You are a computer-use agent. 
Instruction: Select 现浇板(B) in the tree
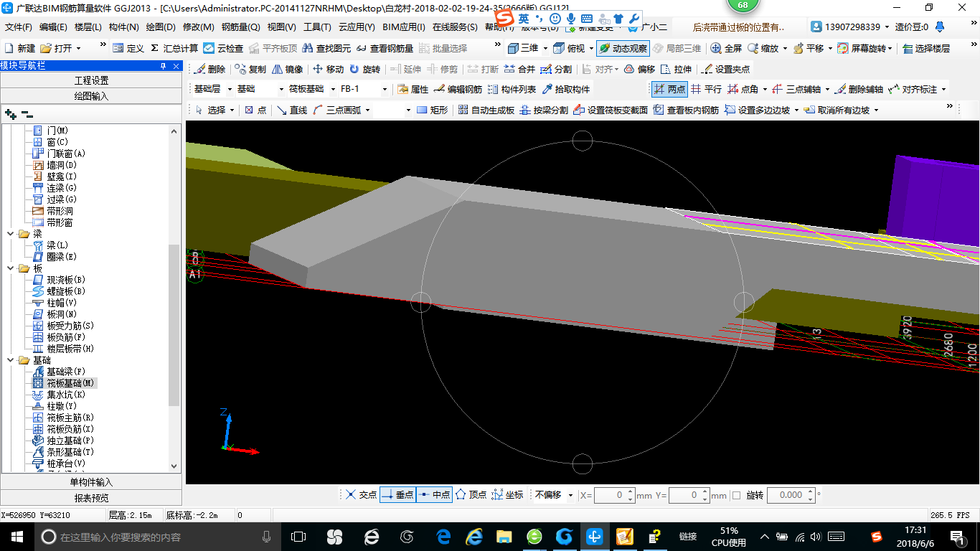[x=66, y=280]
